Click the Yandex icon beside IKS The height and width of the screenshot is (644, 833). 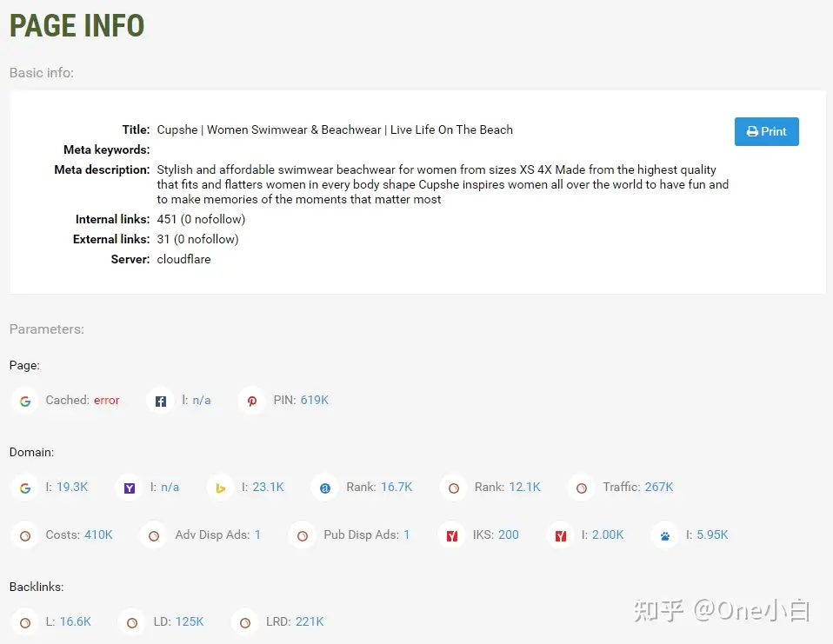click(452, 535)
